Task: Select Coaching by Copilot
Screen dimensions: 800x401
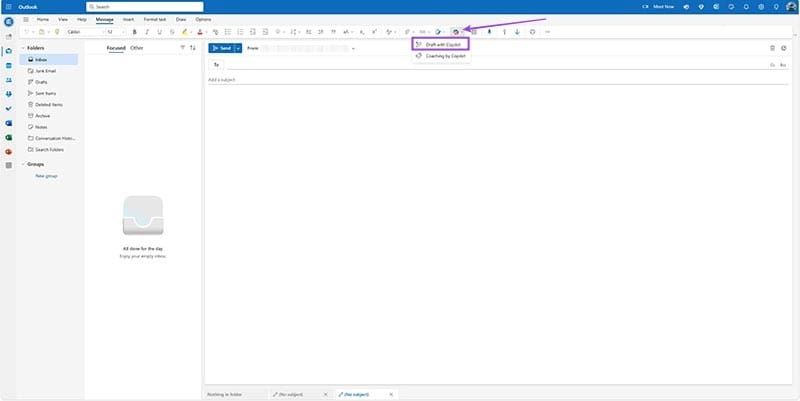Action: tap(440, 56)
